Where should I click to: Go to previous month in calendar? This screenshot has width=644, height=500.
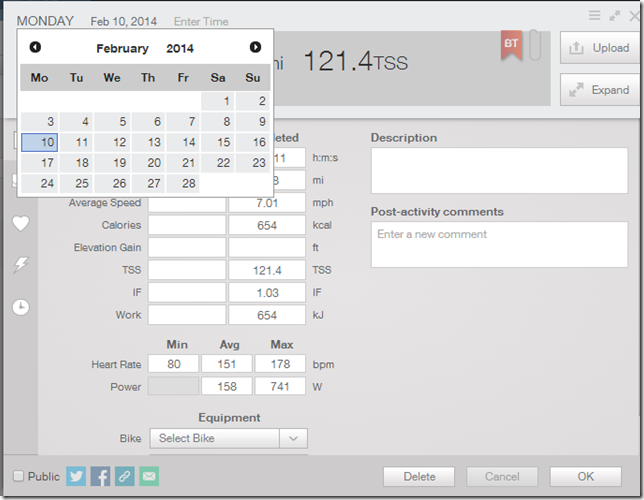pyautogui.click(x=36, y=47)
